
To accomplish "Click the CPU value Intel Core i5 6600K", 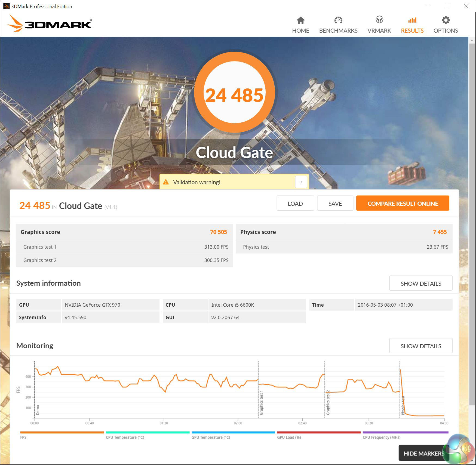I will coord(233,305).
